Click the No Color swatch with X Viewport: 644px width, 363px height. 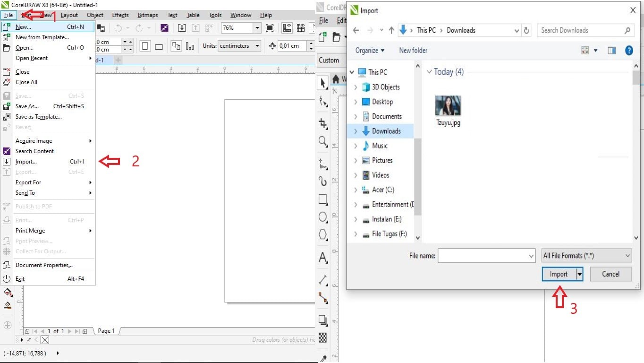pyautogui.click(x=45, y=340)
